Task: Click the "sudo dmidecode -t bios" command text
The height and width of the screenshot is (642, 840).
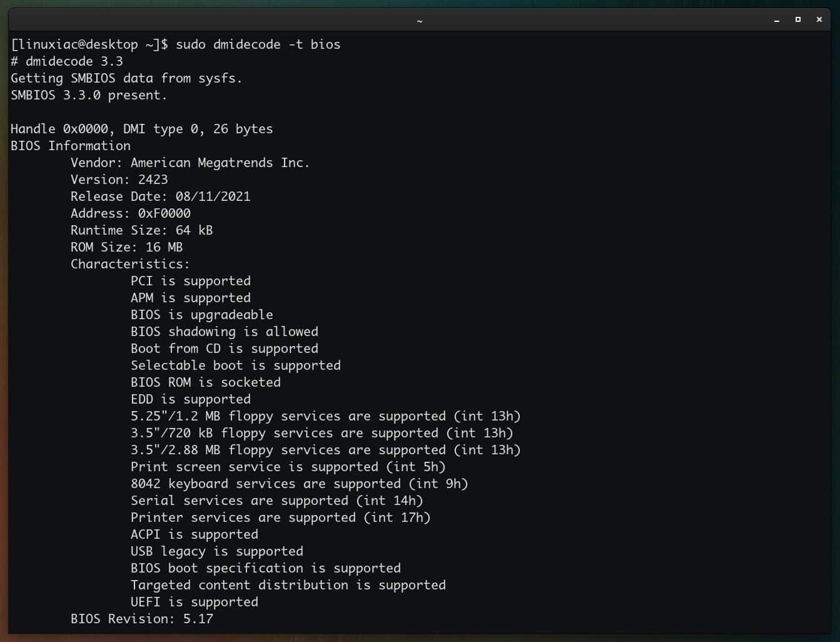Action: pyautogui.click(x=259, y=44)
